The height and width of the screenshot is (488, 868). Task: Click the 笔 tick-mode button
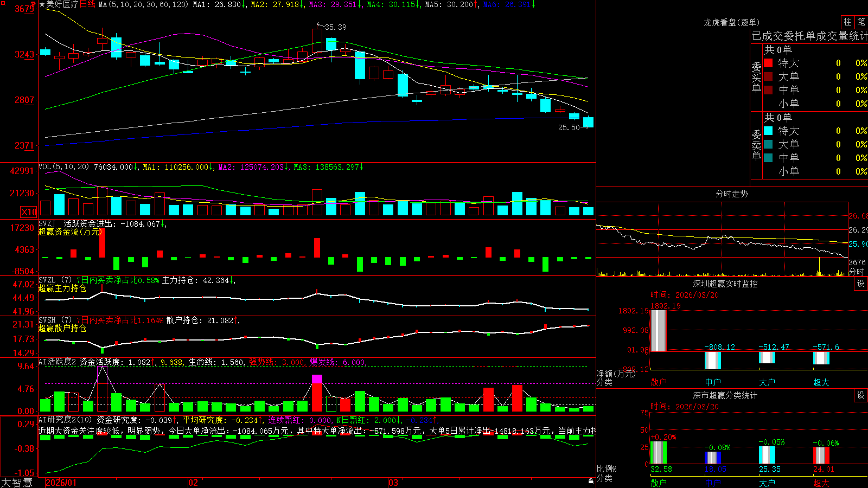coord(861,22)
